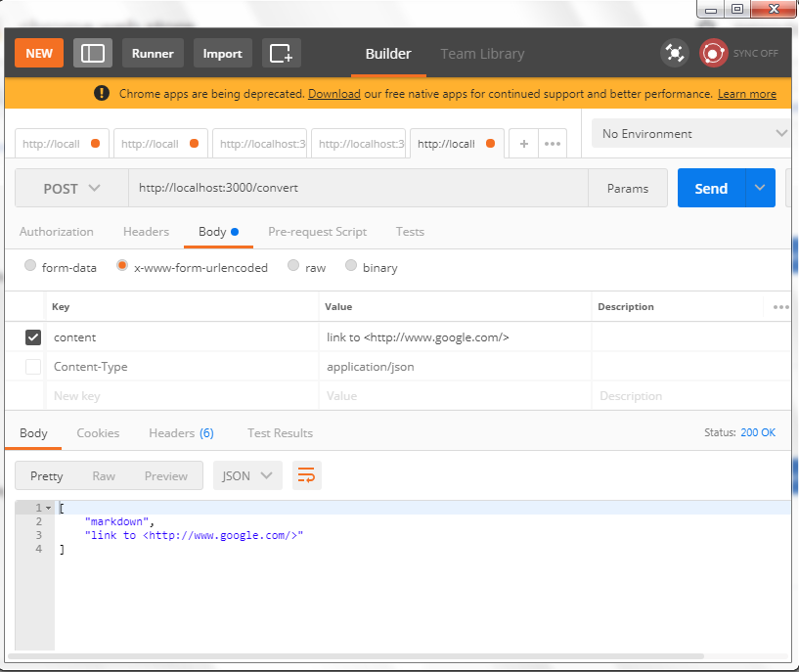Click the NEW button
This screenshot has height=672, width=799.
(x=39, y=53)
